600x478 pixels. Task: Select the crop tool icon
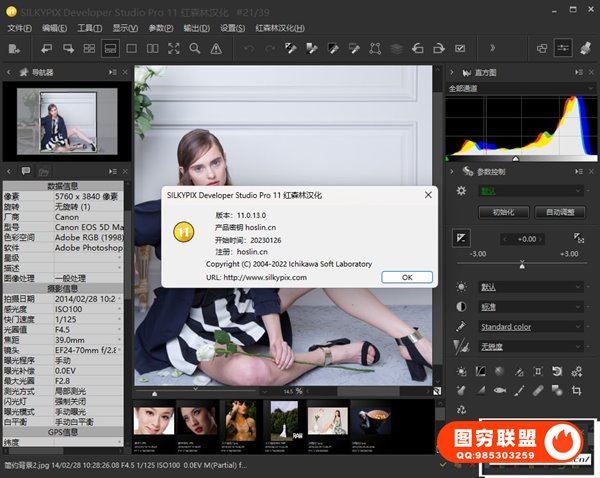click(x=577, y=390)
